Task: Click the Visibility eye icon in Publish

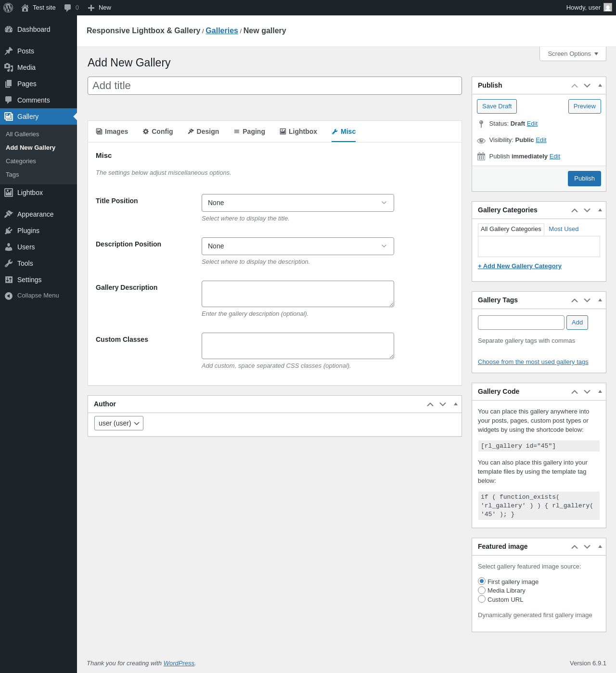Action: 481,140
